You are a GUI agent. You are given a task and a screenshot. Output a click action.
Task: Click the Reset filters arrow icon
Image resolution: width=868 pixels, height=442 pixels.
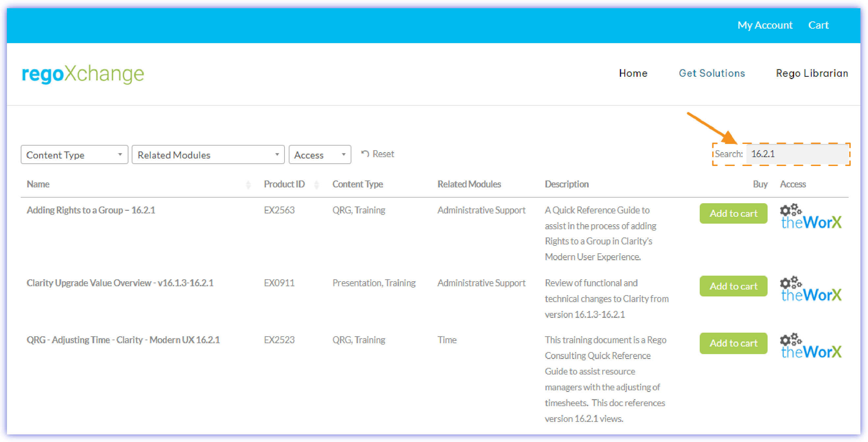(365, 154)
